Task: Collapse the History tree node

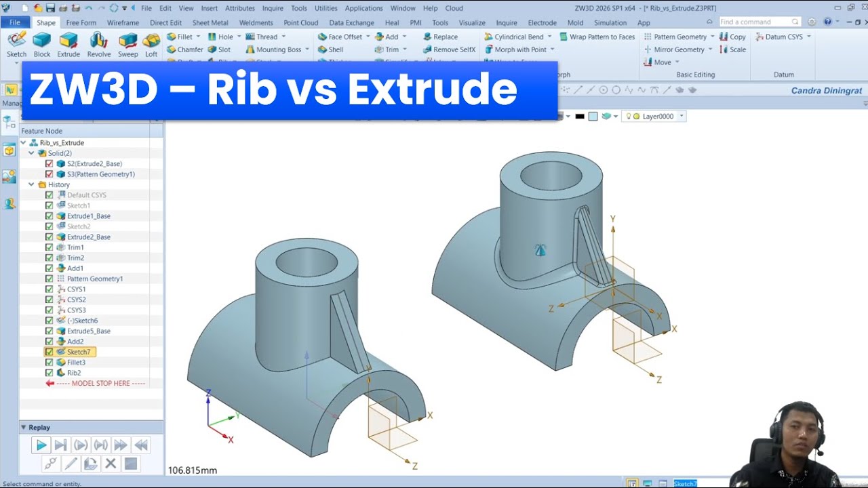Action: tap(32, 184)
